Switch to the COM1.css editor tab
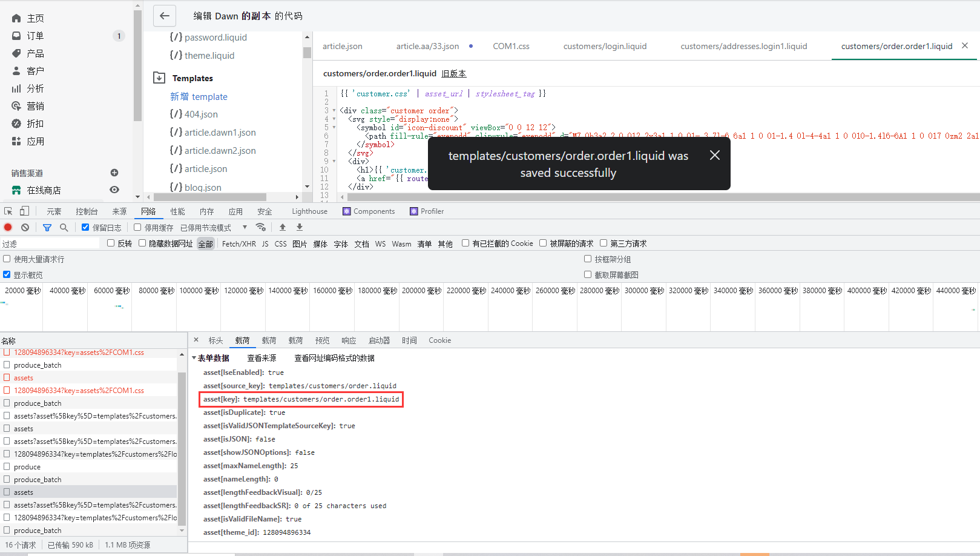Screen dimensions: 980x556 511,46
